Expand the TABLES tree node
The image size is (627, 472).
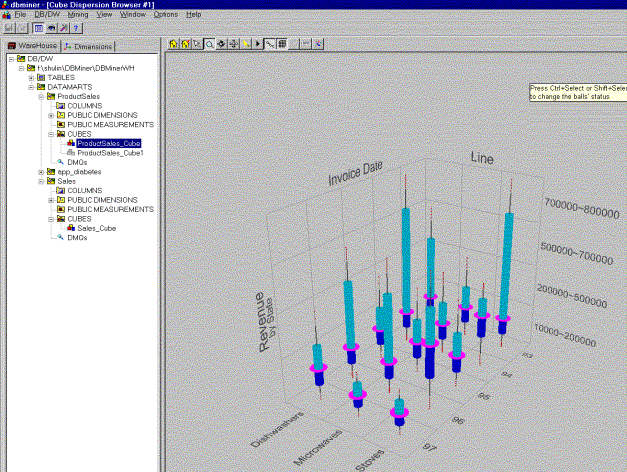[31, 77]
